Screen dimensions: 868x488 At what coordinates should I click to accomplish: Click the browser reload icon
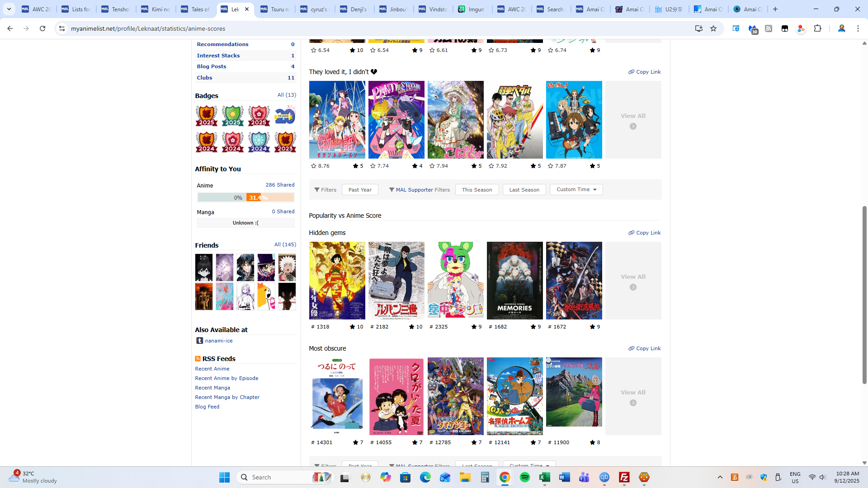coord(42,28)
